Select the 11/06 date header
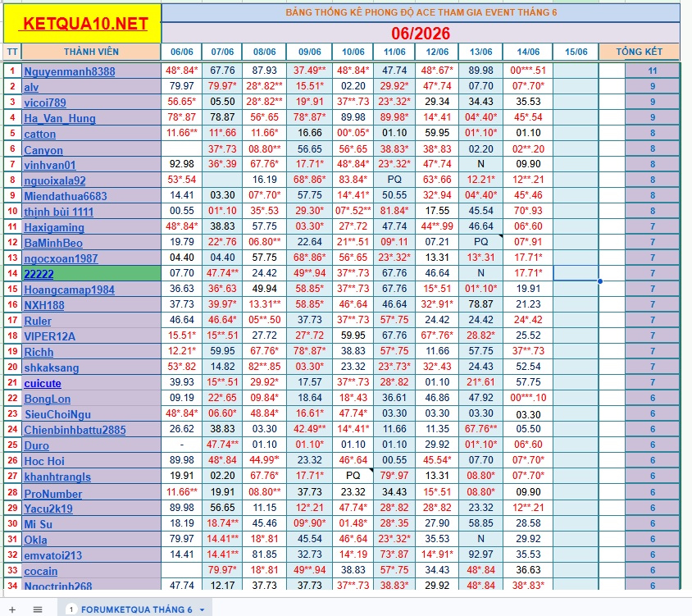 coord(394,52)
